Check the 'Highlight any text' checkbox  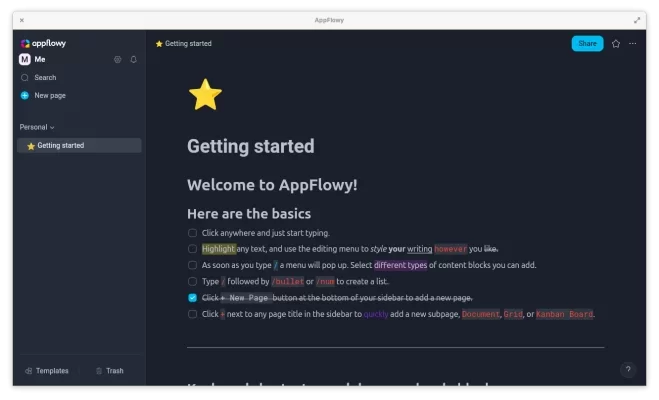click(192, 249)
